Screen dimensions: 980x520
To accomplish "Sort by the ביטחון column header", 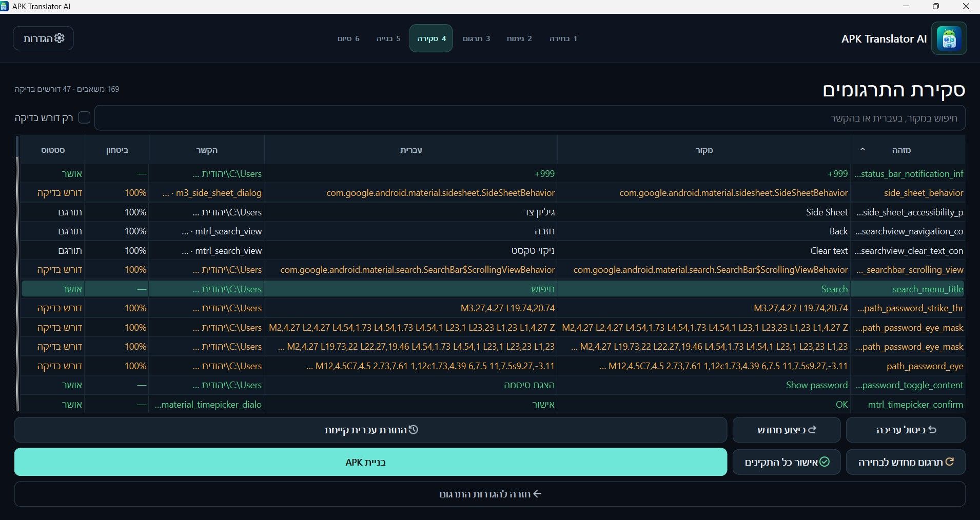I will [x=117, y=150].
